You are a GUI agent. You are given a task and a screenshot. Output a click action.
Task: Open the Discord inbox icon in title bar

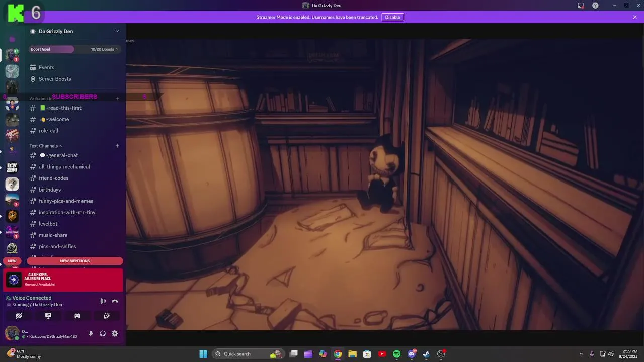point(581,6)
